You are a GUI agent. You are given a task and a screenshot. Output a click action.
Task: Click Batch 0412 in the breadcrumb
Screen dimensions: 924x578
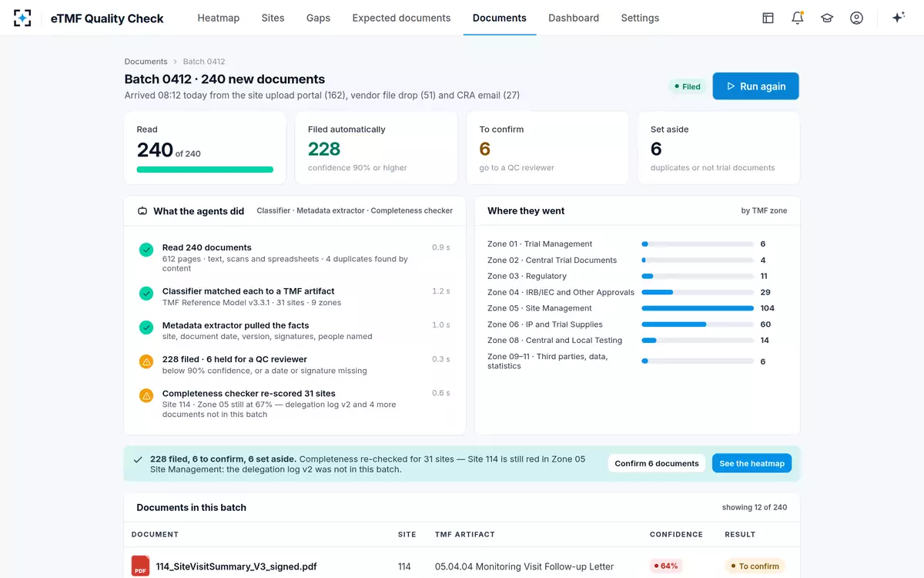pos(204,62)
